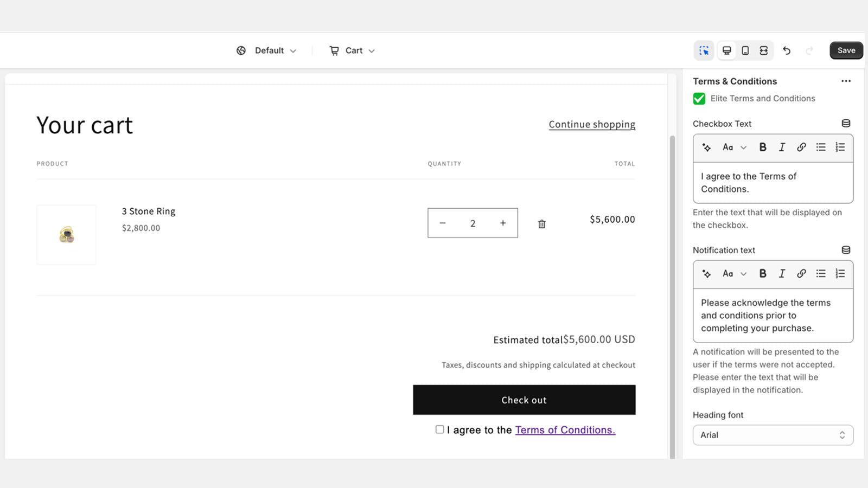Check the I agree to the Terms checkbox

439,429
